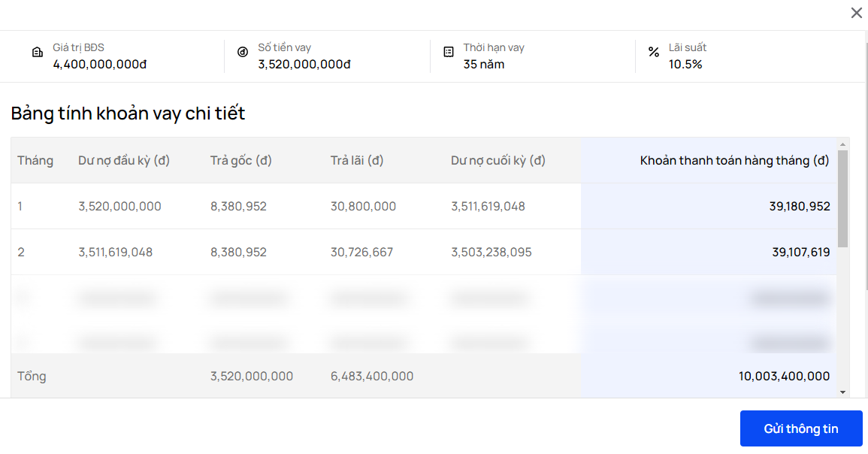The width and height of the screenshot is (868, 454).
Task: Click the property value house icon
Action: click(37, 53)
